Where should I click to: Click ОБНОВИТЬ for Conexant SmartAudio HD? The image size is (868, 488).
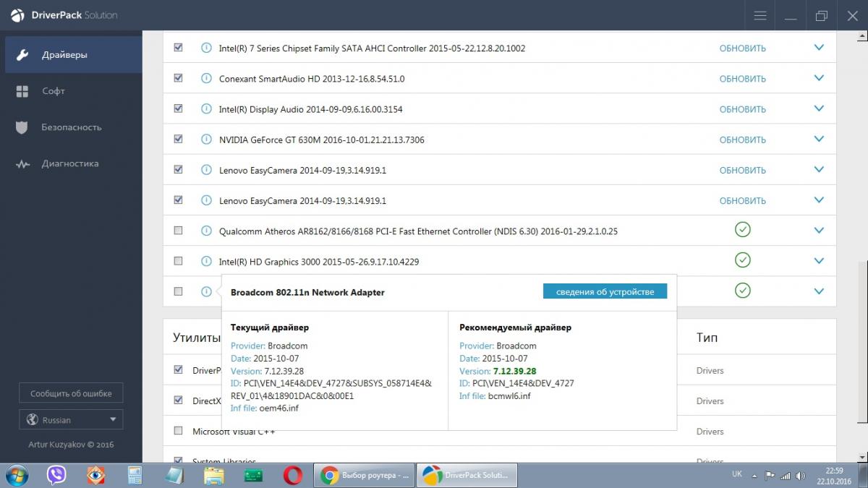click(742, 79)
